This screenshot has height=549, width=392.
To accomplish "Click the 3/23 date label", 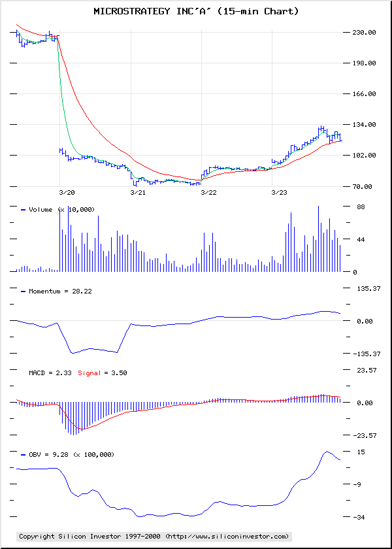I will (x=280, y=193).
